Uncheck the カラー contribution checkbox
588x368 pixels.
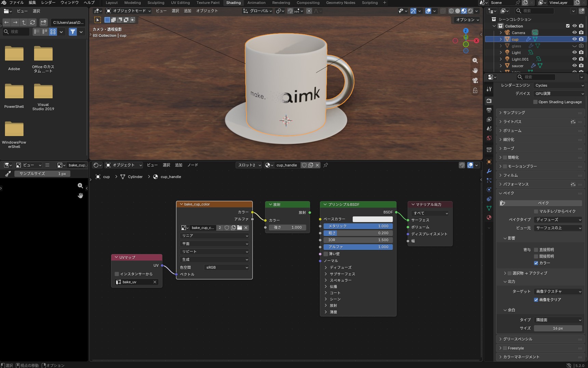536,263
